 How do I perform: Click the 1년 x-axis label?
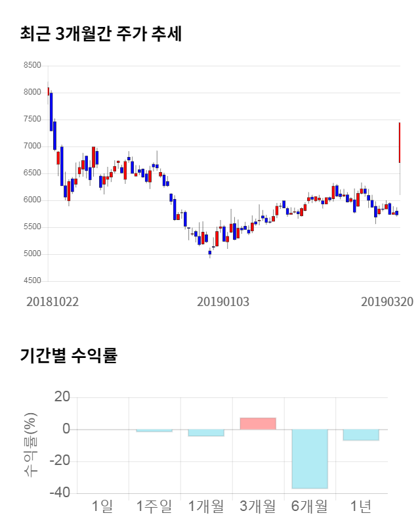tap(361, 506)
